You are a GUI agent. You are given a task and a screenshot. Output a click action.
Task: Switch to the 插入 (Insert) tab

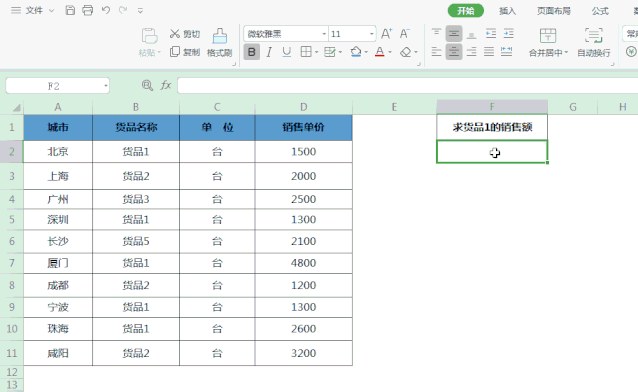(x=507, y=11)
